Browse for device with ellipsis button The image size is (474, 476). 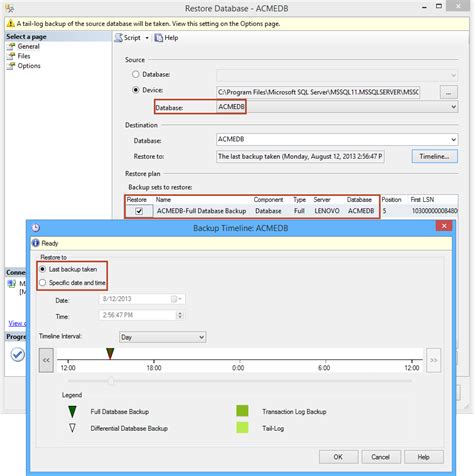(449, 92)
